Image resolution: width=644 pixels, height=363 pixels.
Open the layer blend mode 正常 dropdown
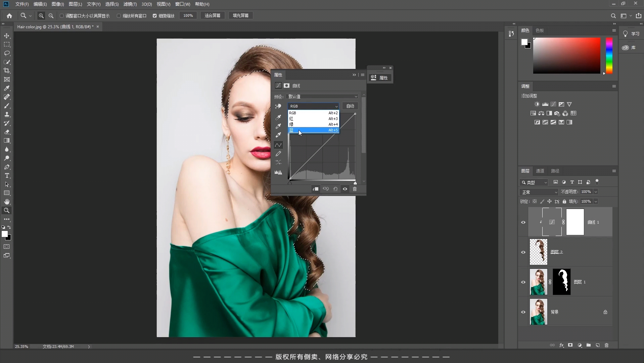pyautogui.click(x=539, y=192)
